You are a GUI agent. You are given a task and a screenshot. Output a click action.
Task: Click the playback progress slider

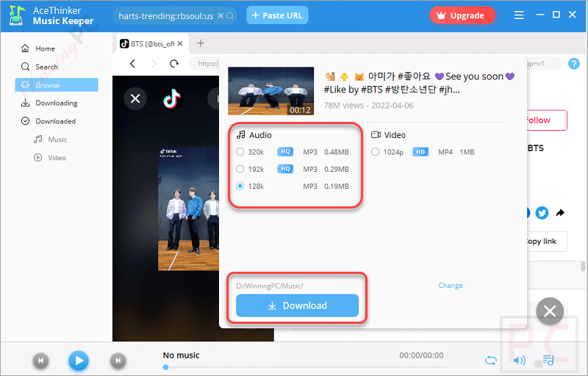point(306,367)
